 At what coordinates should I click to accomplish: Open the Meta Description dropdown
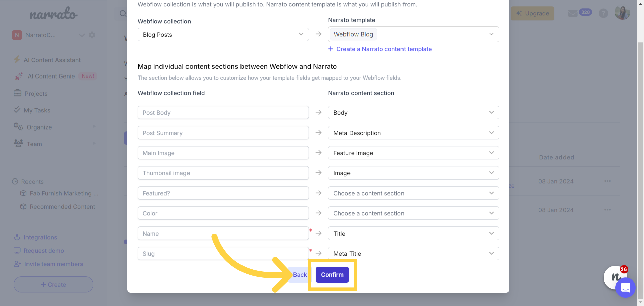tap(414, 133)
